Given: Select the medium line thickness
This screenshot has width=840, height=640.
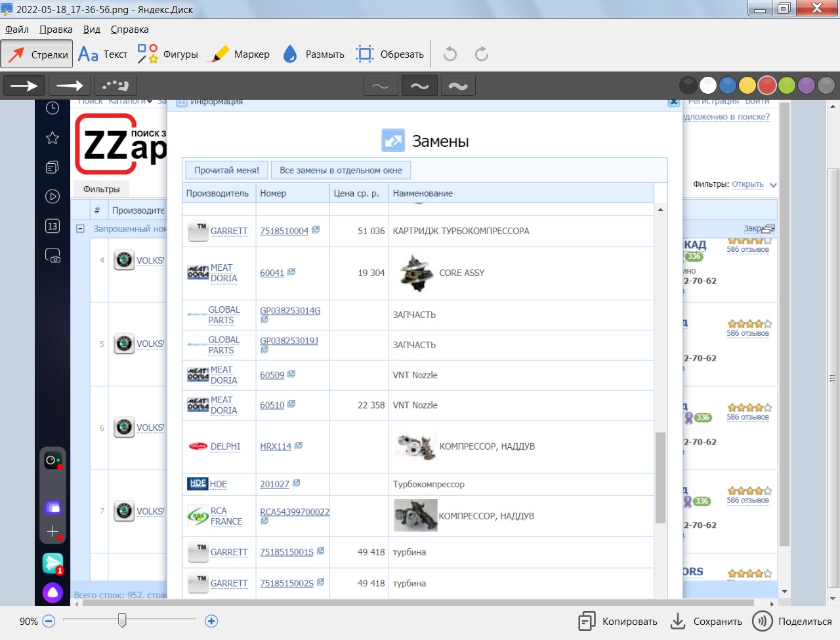Looking at the screenshot, I should [419, 86].
